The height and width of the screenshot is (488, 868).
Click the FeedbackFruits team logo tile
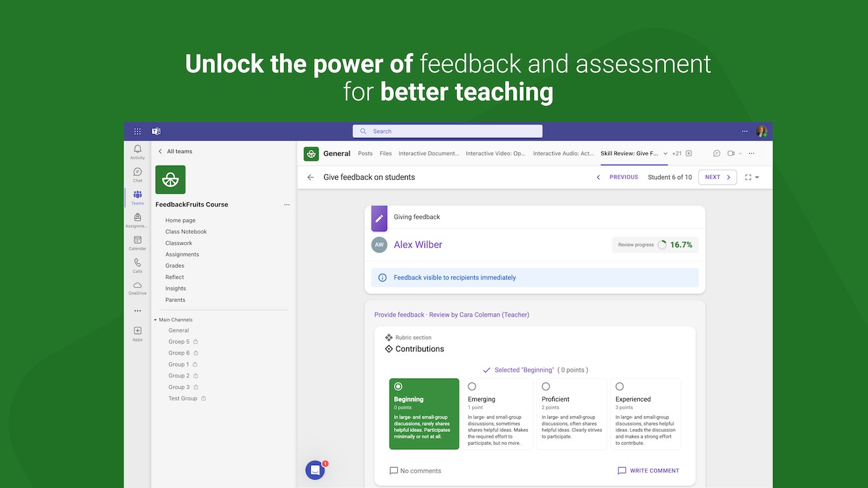pyautogui.click(x=170, y=180)
